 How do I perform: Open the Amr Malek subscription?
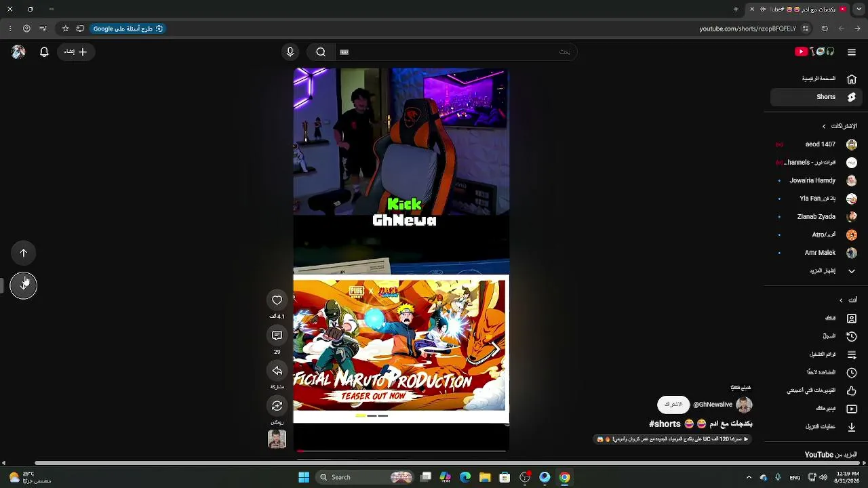(x=816, y=253)
